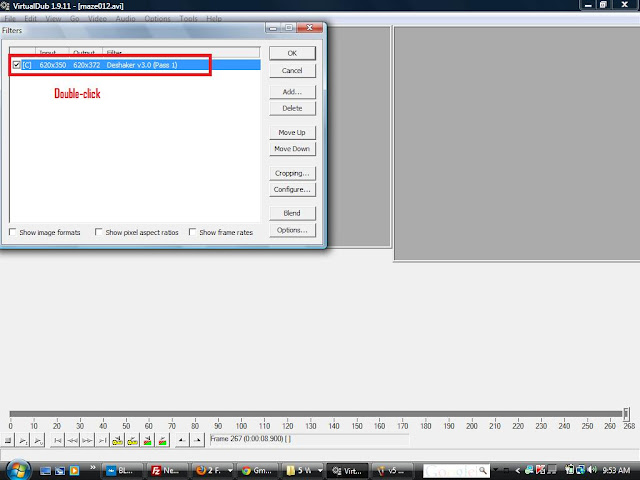Expand folder taskbar group dropdown arrow

point(320,471)
